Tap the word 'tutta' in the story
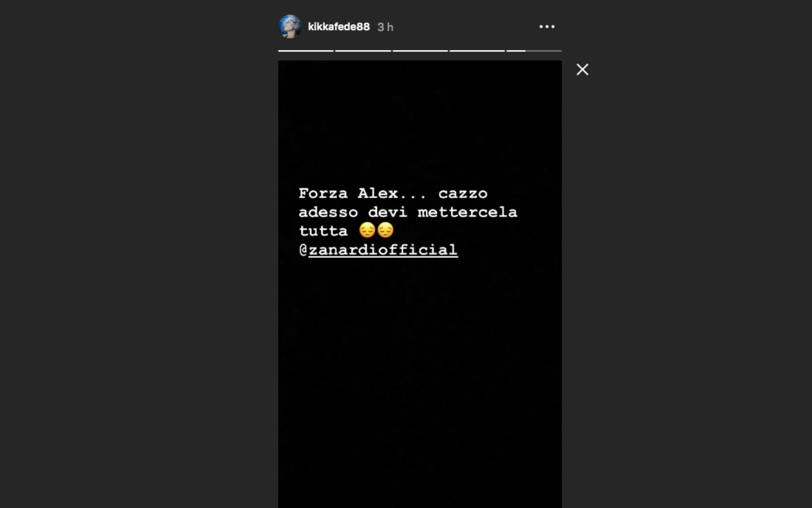The width and height of the screenshot is (812, 508). tap(323, 231)
